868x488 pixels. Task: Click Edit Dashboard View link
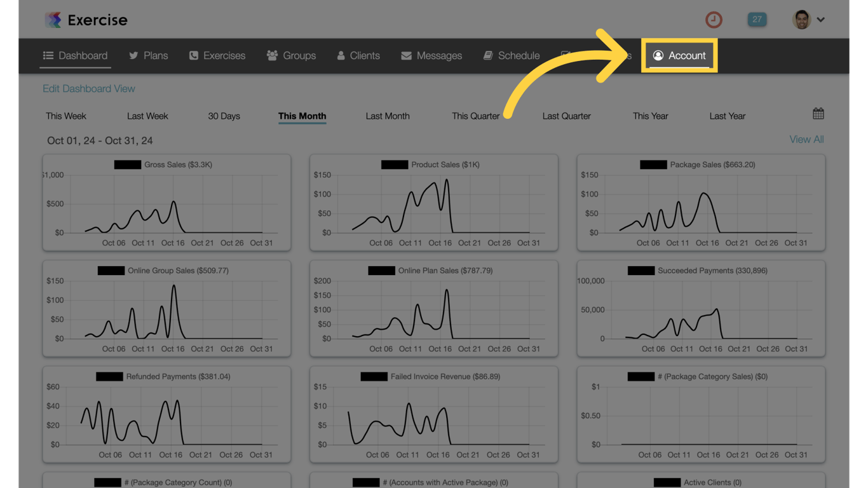click(x=89, y=89)
